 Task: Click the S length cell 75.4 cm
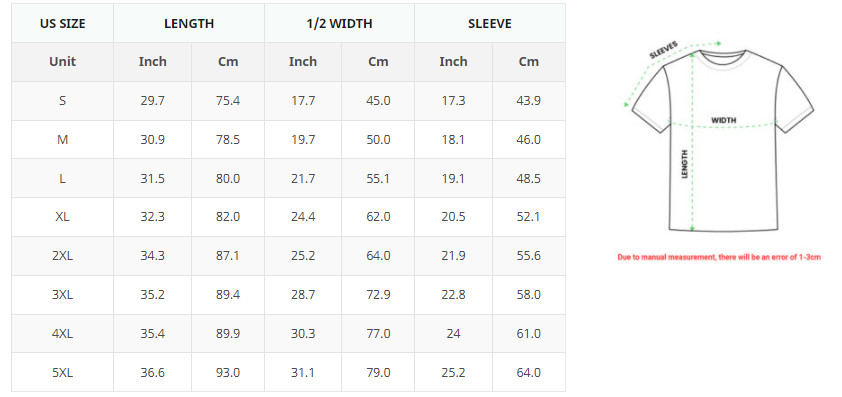pos(228,100)
